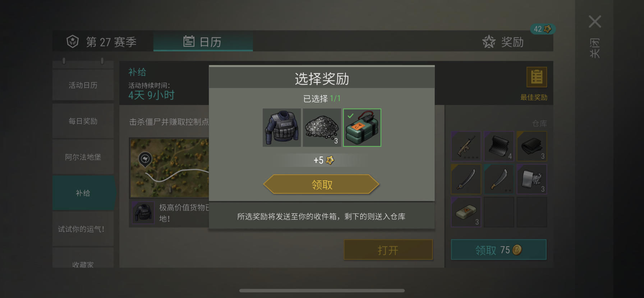
Task: Switch to the 日历 tab
Action: pos(203,42)
